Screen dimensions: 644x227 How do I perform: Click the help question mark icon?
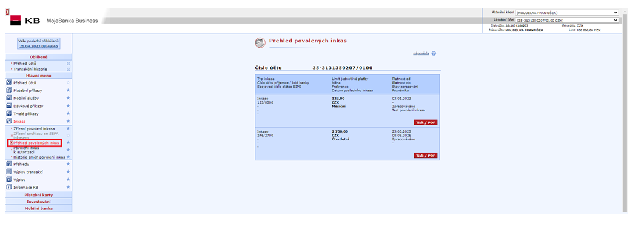[x=434, y=53]
